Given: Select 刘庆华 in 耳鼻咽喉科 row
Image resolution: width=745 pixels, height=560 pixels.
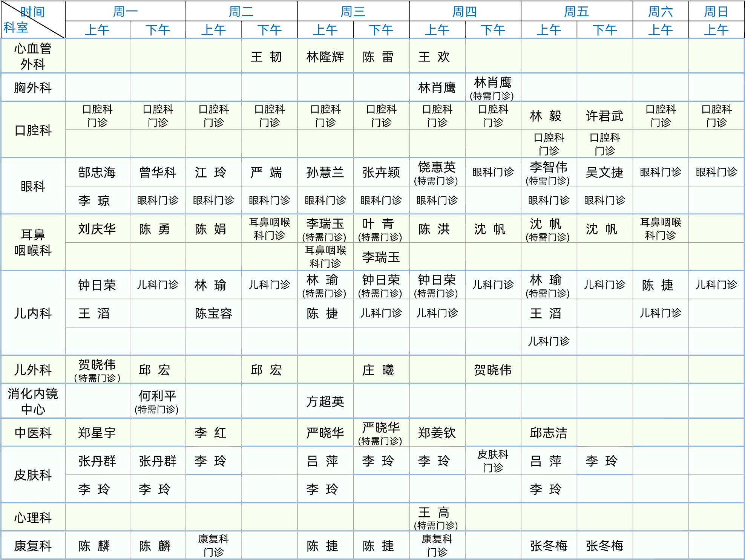Looking at the screenshot, I should [97, 229].
